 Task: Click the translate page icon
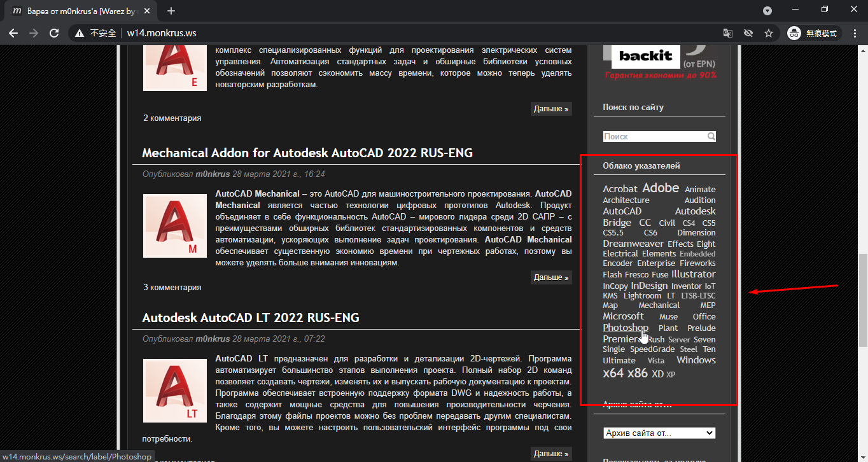pos(728,33)
